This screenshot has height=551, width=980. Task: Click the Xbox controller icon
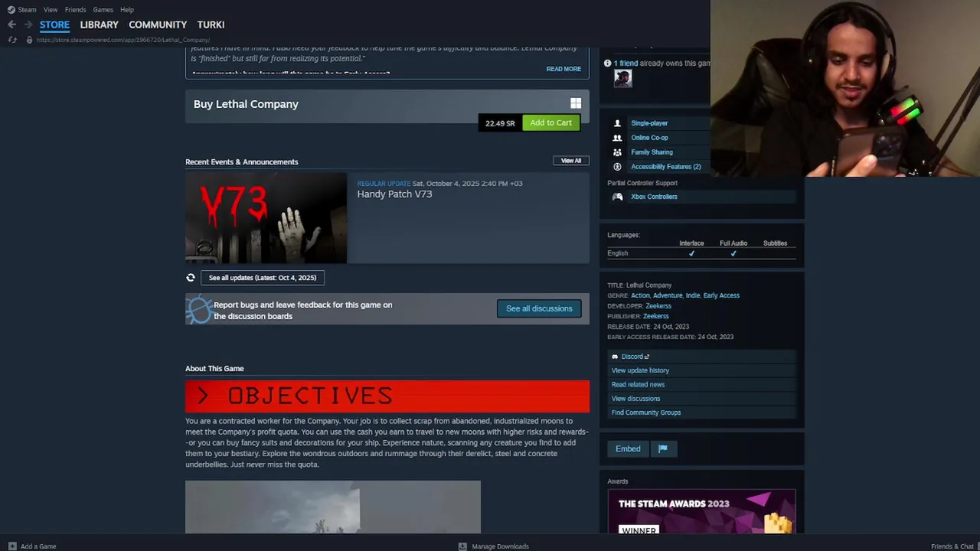pos(617,197)
